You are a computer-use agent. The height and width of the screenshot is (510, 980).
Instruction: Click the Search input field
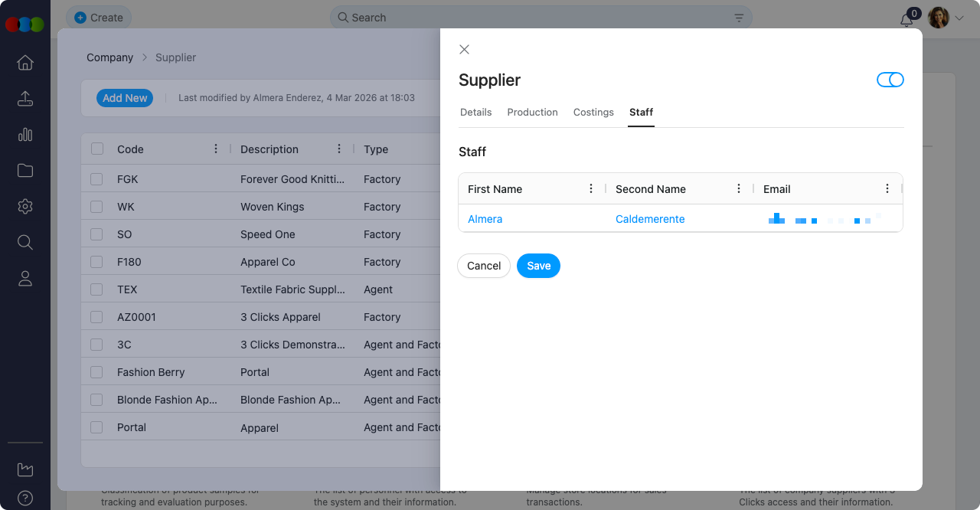click(x=536, y=18)
